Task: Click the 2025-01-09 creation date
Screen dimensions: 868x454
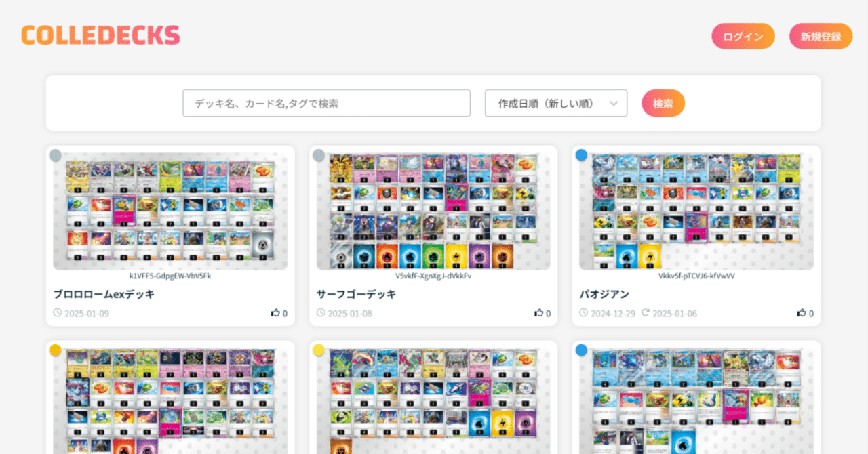Action: coord(87,314)
